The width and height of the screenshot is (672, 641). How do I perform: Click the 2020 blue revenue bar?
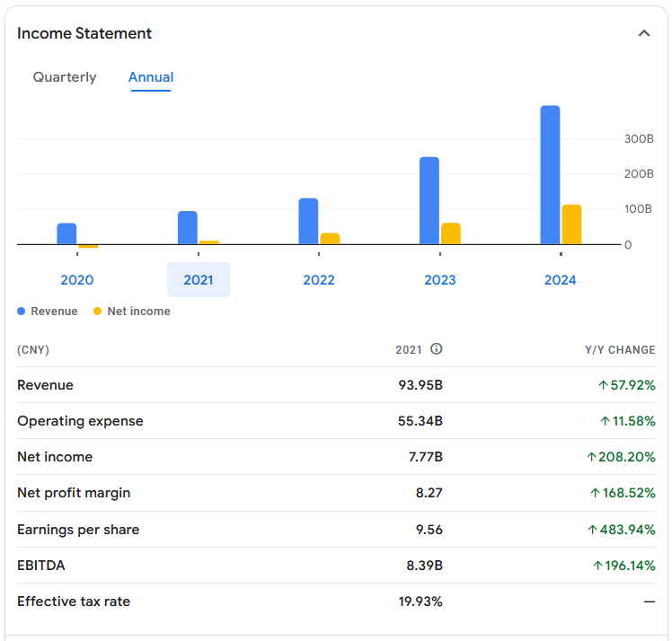click(66, 233)
